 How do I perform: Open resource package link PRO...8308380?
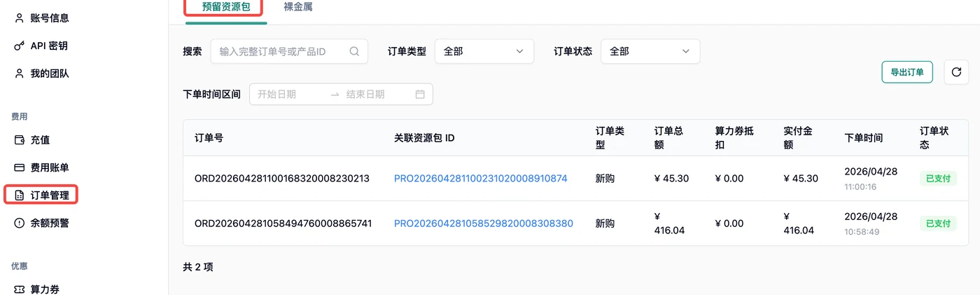[x=484, y=224]
